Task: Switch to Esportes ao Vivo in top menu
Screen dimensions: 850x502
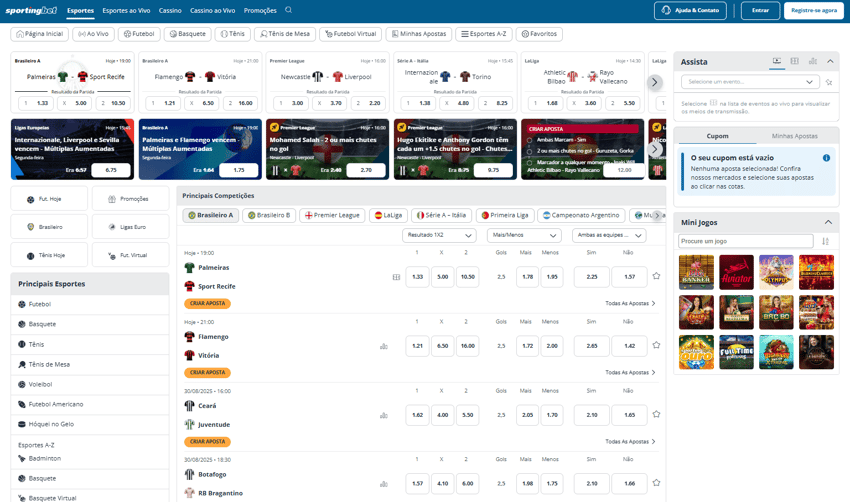Action: coord(126,10)
